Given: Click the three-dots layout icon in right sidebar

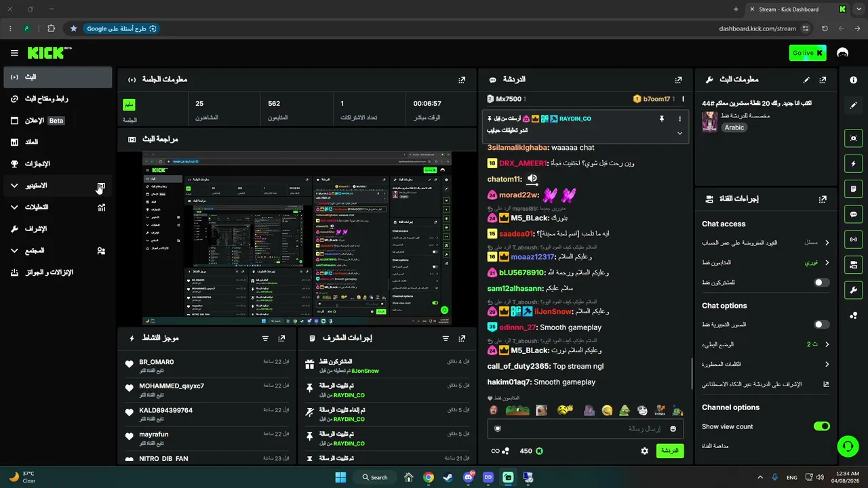Looking at the screenshot, I should point(854,315).
